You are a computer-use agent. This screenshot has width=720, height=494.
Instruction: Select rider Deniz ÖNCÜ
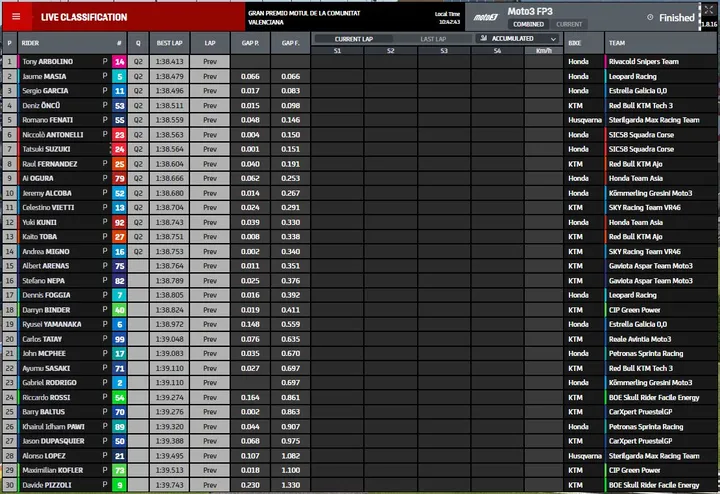41,106
